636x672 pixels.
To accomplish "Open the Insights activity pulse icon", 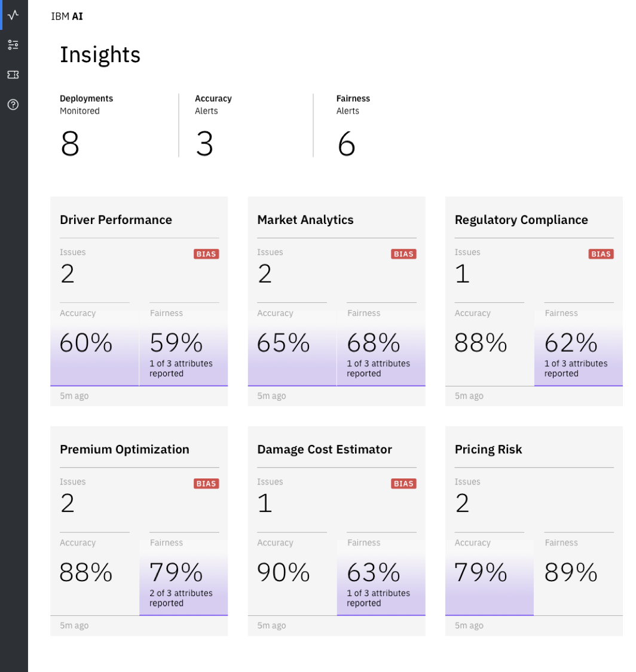I will pyautogui.click(x=13, y=15).
